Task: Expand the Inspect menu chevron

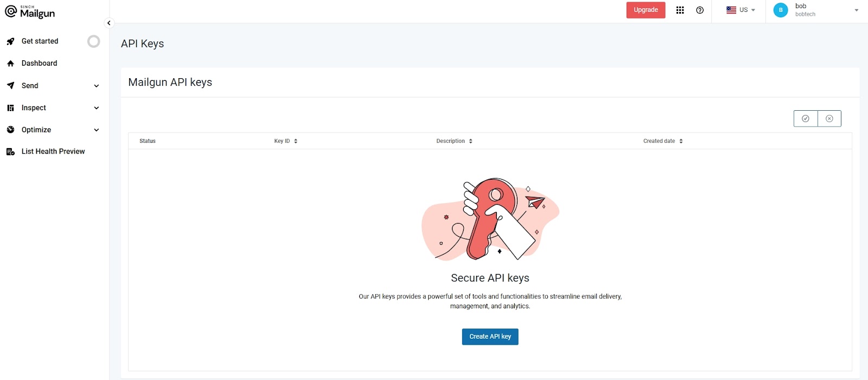Action: pyautogui.click(x=97, y=108)
